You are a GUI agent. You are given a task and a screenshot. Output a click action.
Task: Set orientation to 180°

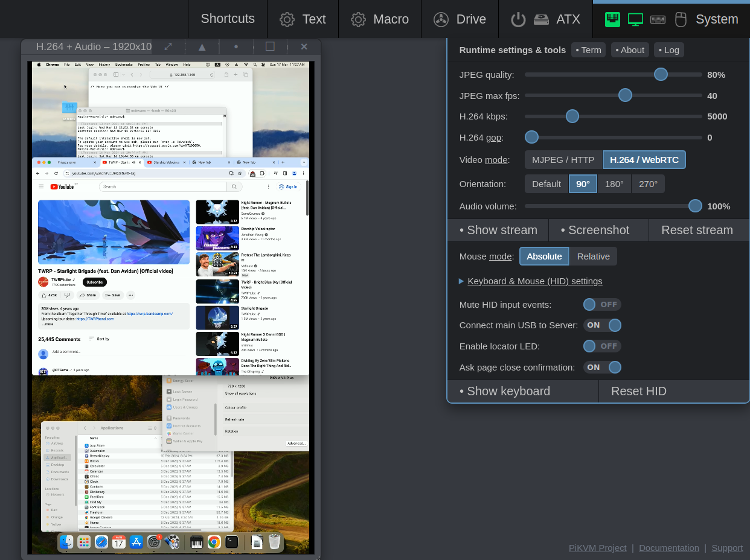point(614,183)
